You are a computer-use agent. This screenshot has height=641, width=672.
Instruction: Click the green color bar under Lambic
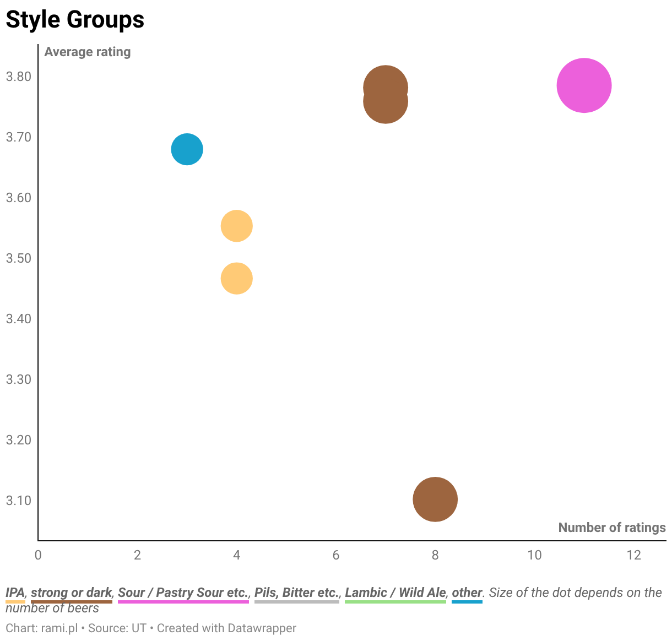pos(395,602)
